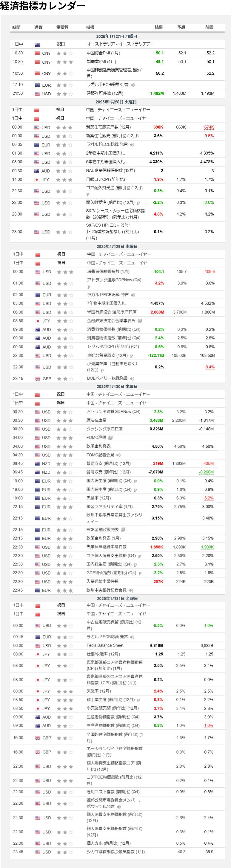Click P icon beside 耐久財受注 (前月比) (12月)
The height and width of the screenshot is (868, 231).
138,203
